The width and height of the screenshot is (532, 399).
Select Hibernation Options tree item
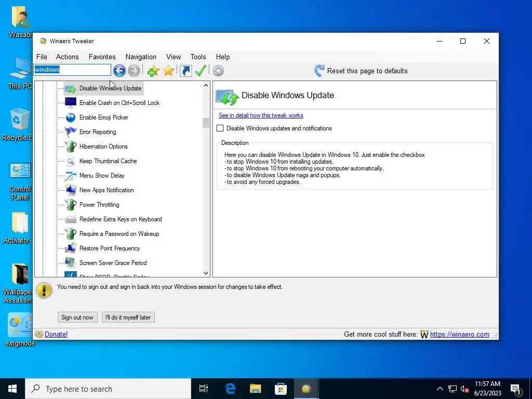(103, 147)
